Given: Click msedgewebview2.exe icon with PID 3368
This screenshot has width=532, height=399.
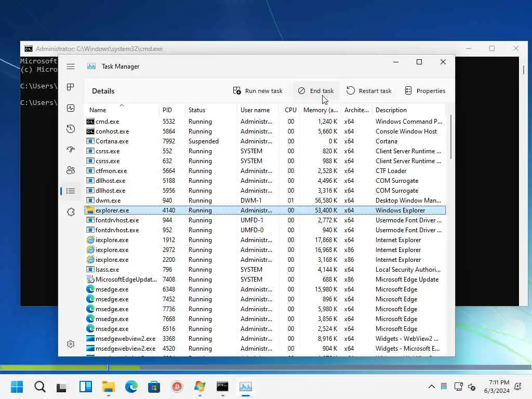Looking at the screenshot, I should coord(90,338).
